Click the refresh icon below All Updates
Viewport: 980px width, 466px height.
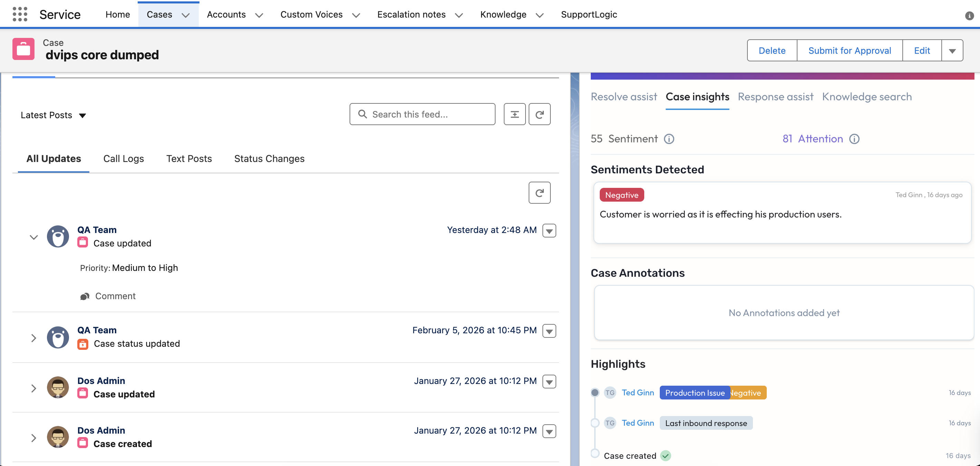tap(539, 193)
